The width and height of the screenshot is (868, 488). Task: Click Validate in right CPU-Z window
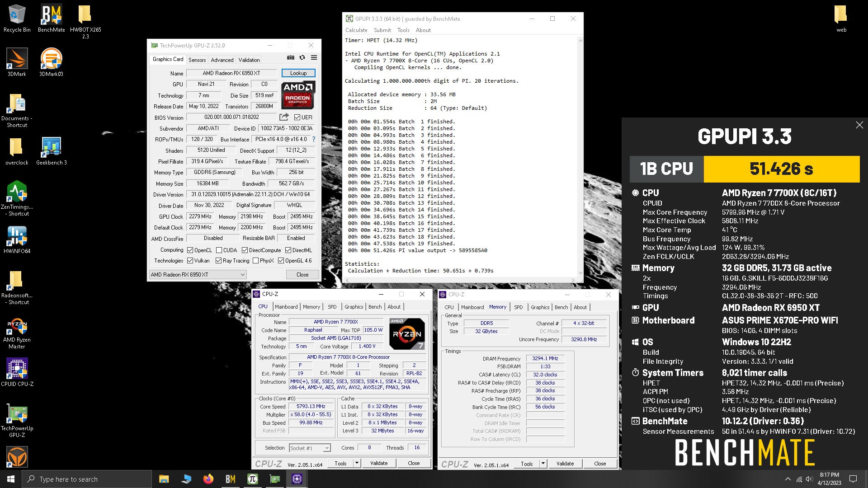point(565,464)
